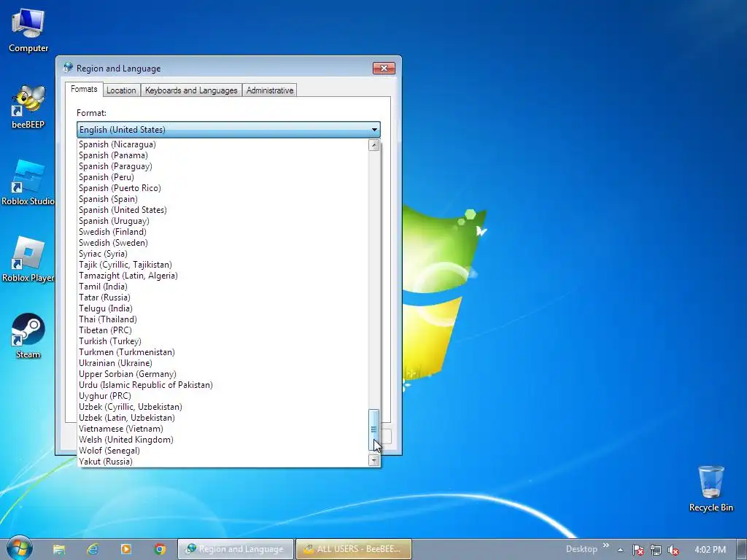Choose Uzbek (Latin, Uzbekistan) format
This screenshot has width=747, height=560.
coord(223,418)
